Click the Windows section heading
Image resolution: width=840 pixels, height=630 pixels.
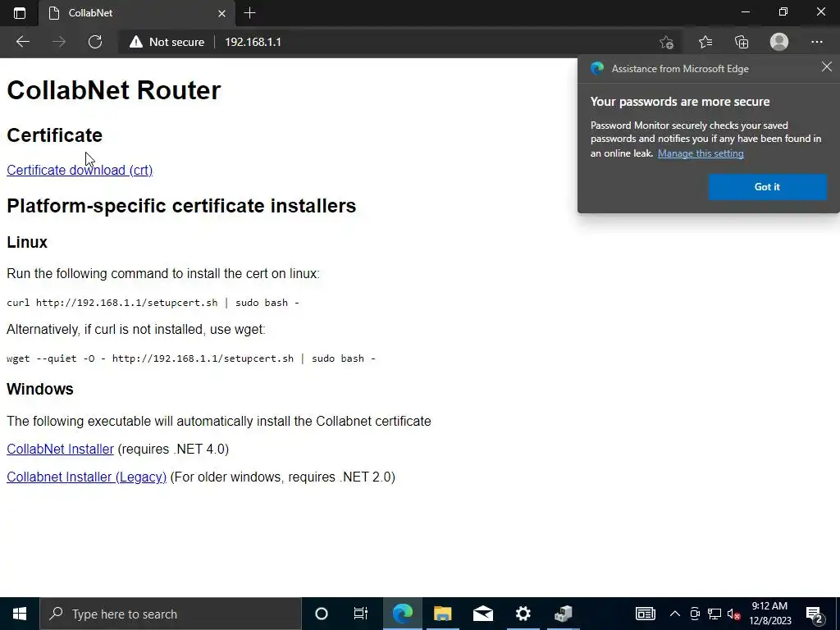coord(39,389)
